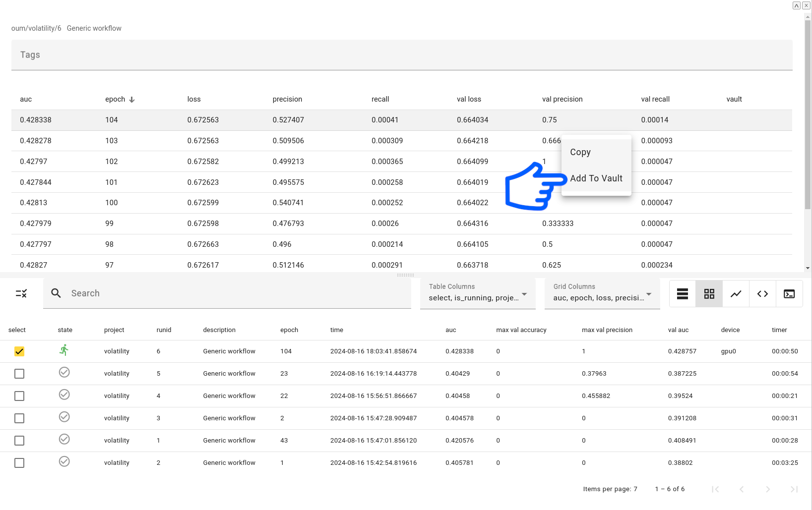Uncheck the selected run 6 checkbox

pyautogui.click(x=19, y=351)
